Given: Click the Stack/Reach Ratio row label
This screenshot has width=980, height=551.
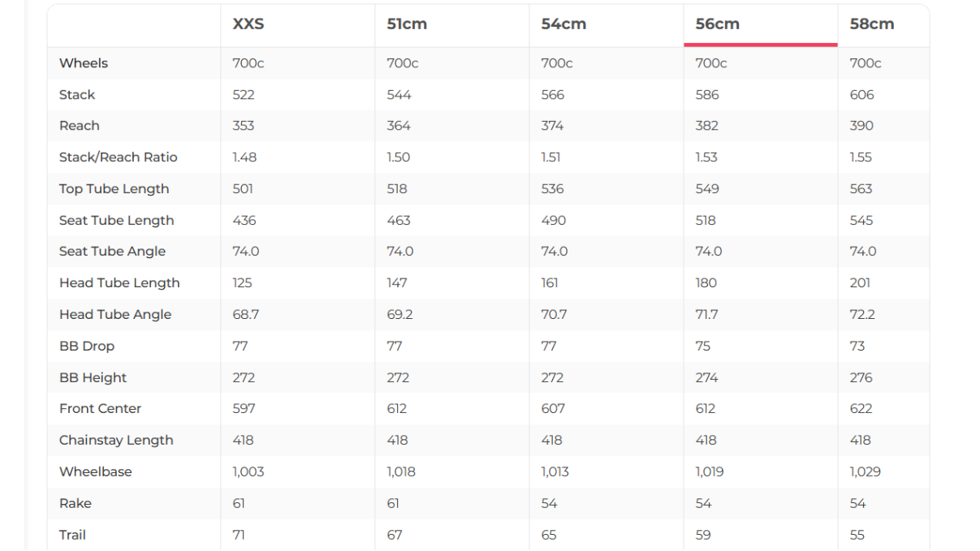Looking at the screenshot, I should 119,157.
